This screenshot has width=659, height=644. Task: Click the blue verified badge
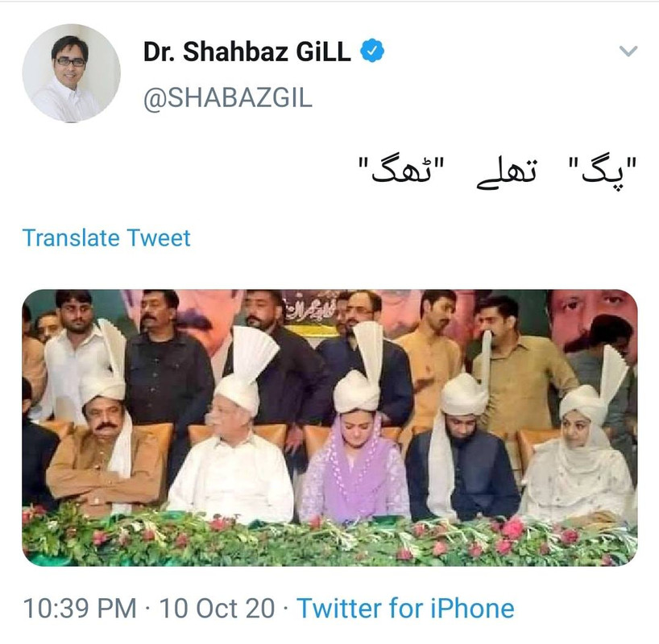click(372, 51)
